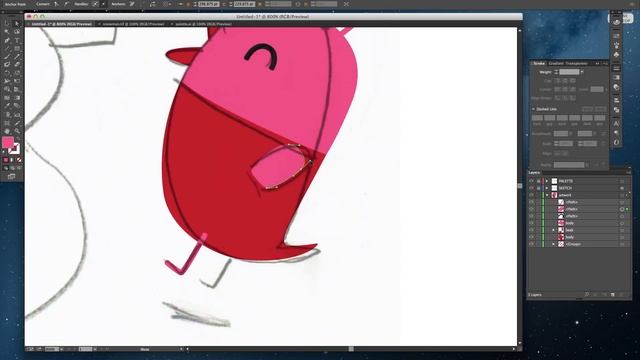
Task: Toggle visibility of the Group sublayer
Action: pyautogui.click(x=531, y=244)
